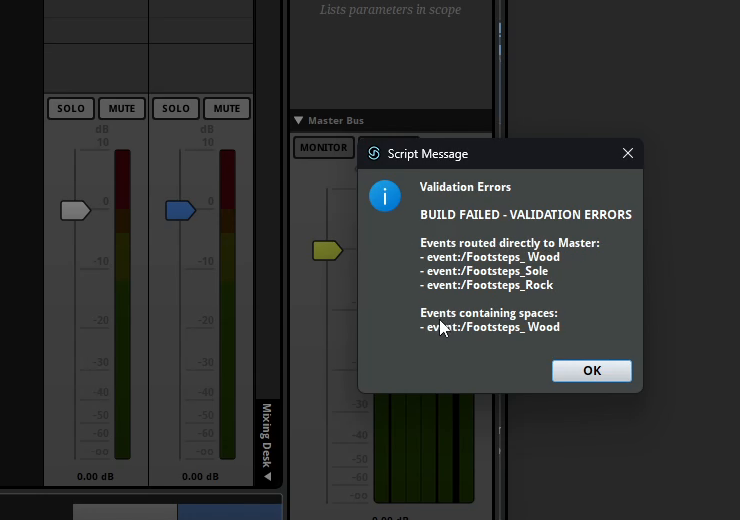
Task: Toggle the MONITOR button on Master Bus
Action: (324, 148)
